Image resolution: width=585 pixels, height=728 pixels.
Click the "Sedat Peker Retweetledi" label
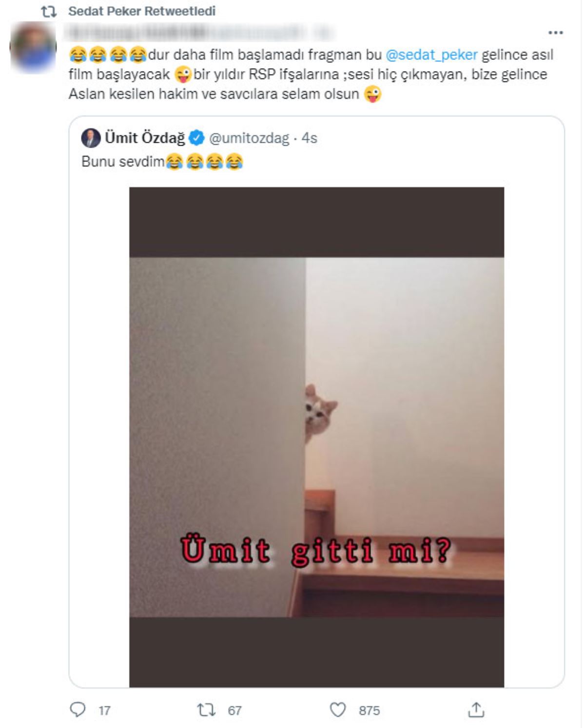(141, 11)
